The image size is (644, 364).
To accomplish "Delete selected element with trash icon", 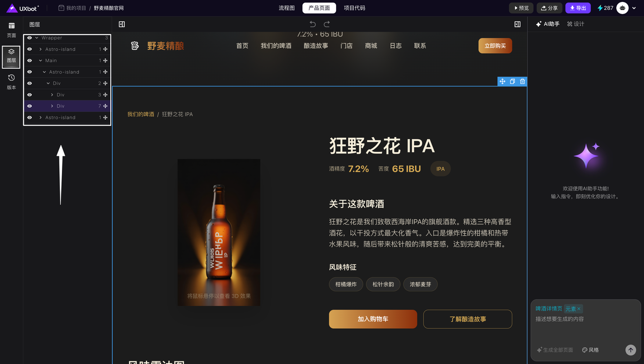I will pos(522,81).
